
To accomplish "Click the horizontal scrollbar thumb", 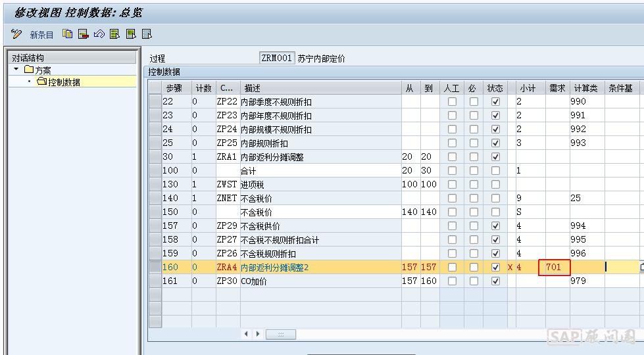I will (x=281, y=335).
